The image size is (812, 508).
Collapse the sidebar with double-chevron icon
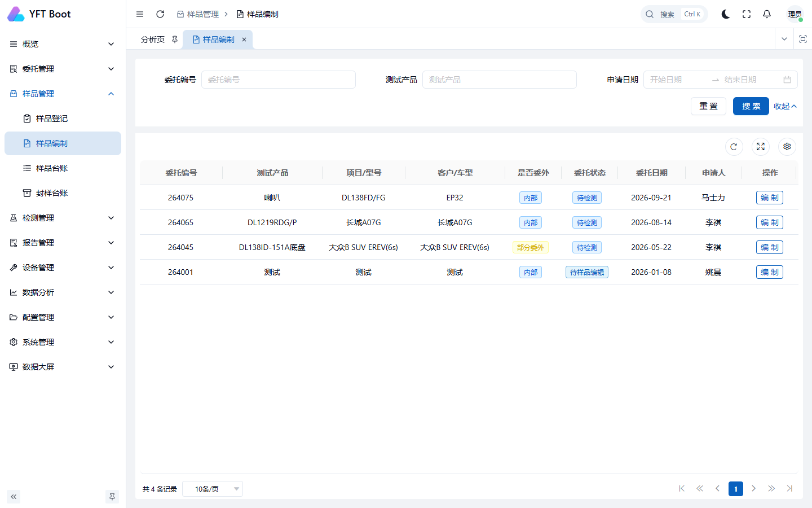[x=14, y=497]
